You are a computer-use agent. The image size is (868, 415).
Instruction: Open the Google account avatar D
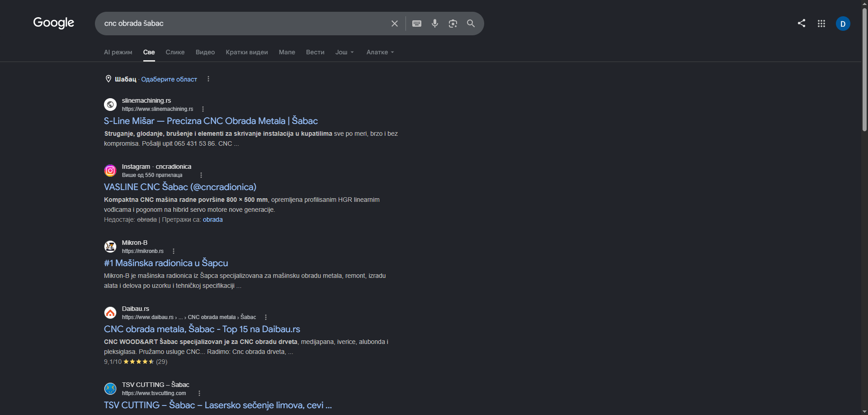point(843,24)
